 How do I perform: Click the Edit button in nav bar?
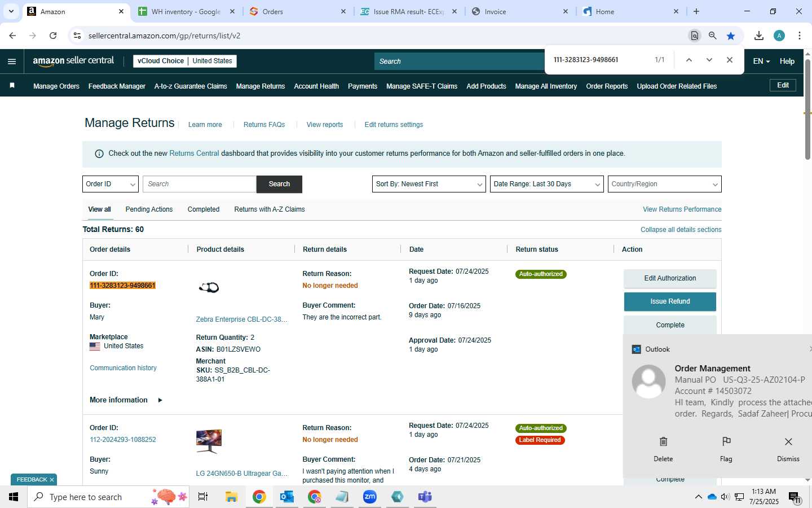(783, 85)
